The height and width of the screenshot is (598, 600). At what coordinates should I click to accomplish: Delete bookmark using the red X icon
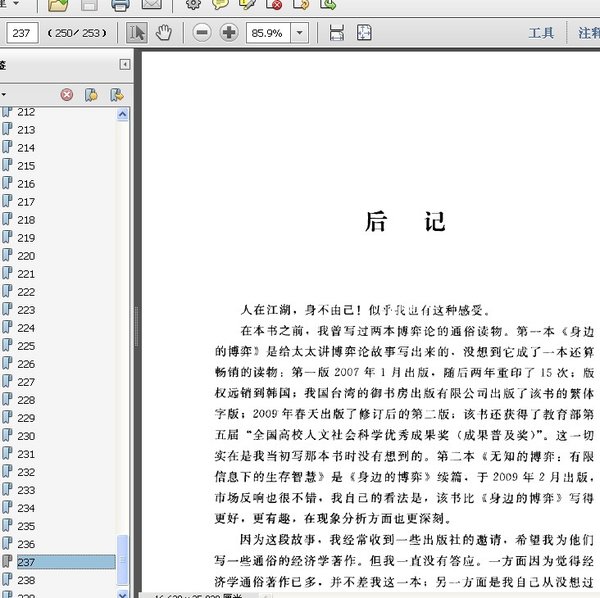(67, 95)
